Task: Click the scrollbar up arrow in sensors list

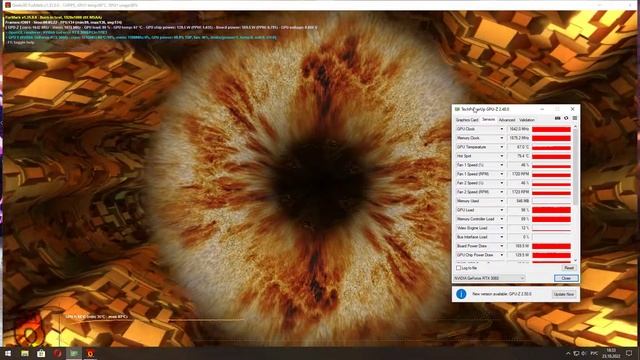Action: coord(576,127)
